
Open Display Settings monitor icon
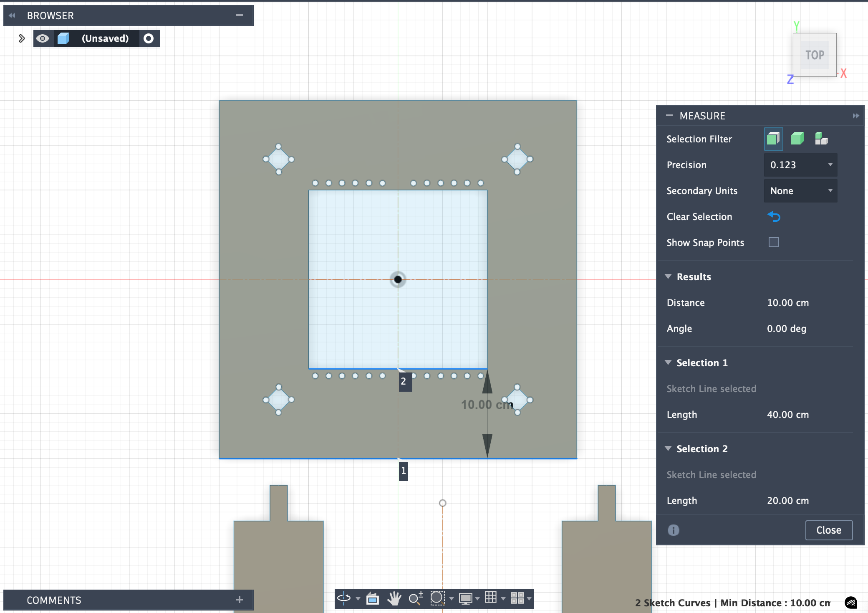tap(465, 598)
